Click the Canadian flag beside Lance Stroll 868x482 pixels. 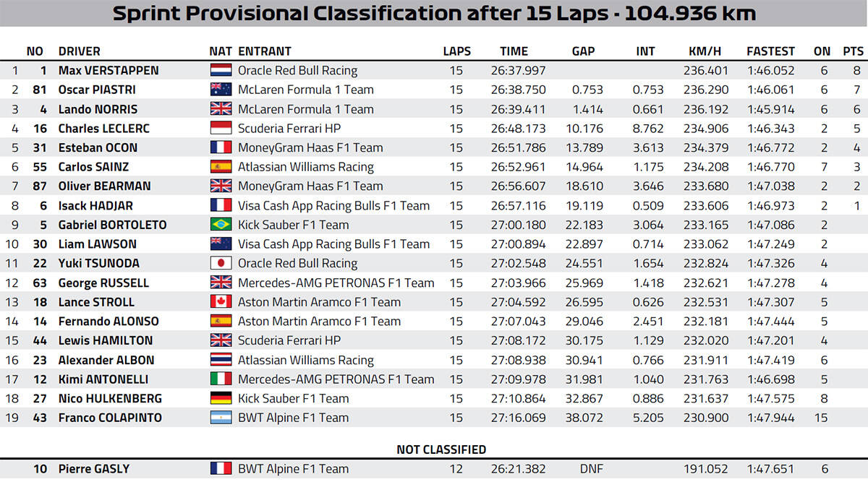(221, 302)
